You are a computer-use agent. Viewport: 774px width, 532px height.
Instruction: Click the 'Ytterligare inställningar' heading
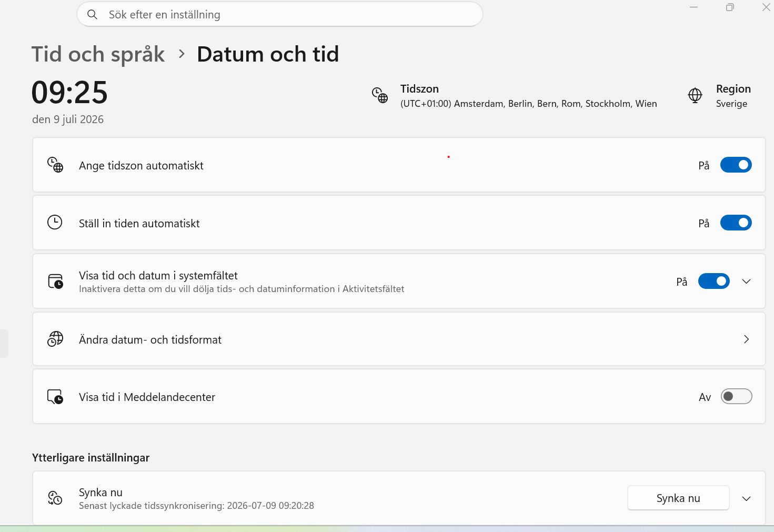point(91,458)
